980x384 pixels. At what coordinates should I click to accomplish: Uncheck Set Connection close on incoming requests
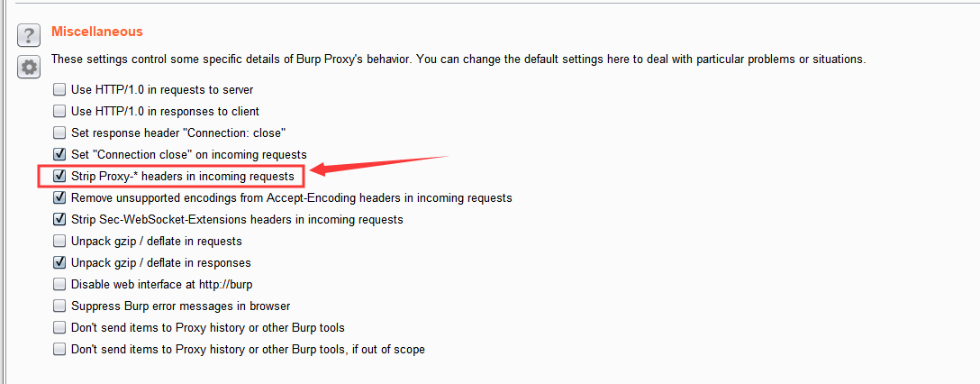click(59, 155)
